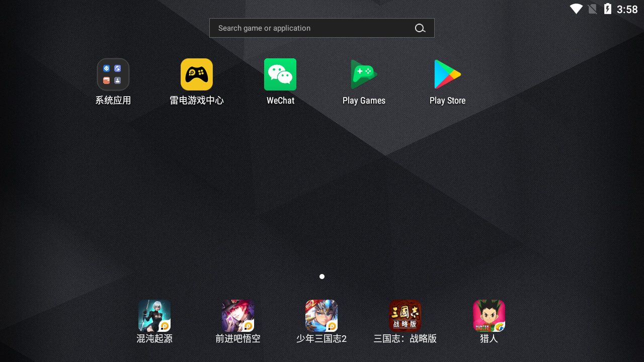Image resolution: width=644 pixels, height=362 pixels.
Task: Open the 猎人 Hunter game
Action: coord(489,316)
